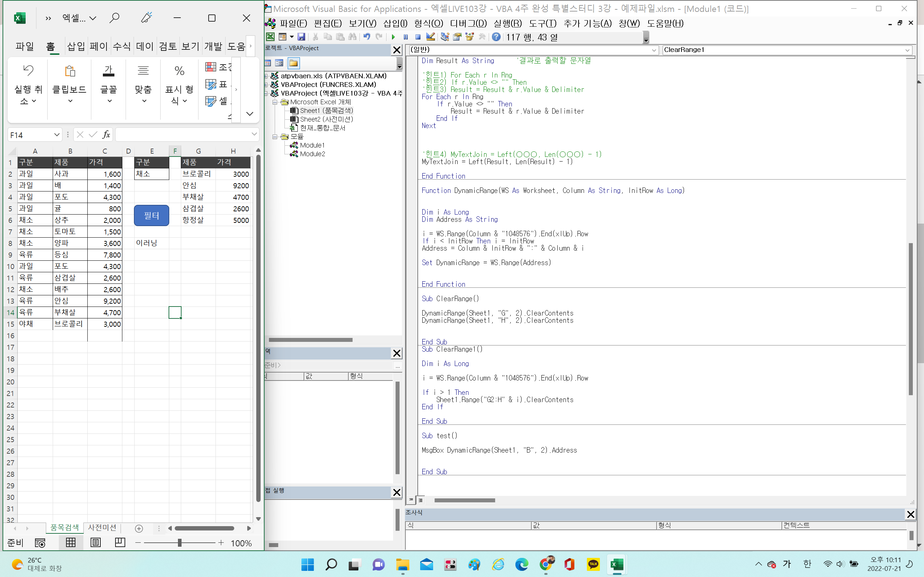The image size is (924, 577).
Task: Open KakaoTalk from the taskbar
Action: click(593, 564)
